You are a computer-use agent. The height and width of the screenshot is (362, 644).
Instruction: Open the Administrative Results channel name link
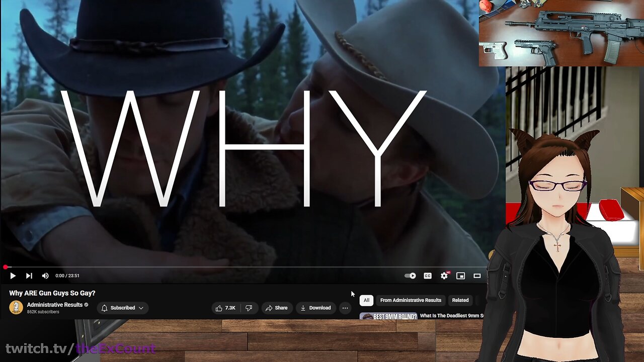54,305
